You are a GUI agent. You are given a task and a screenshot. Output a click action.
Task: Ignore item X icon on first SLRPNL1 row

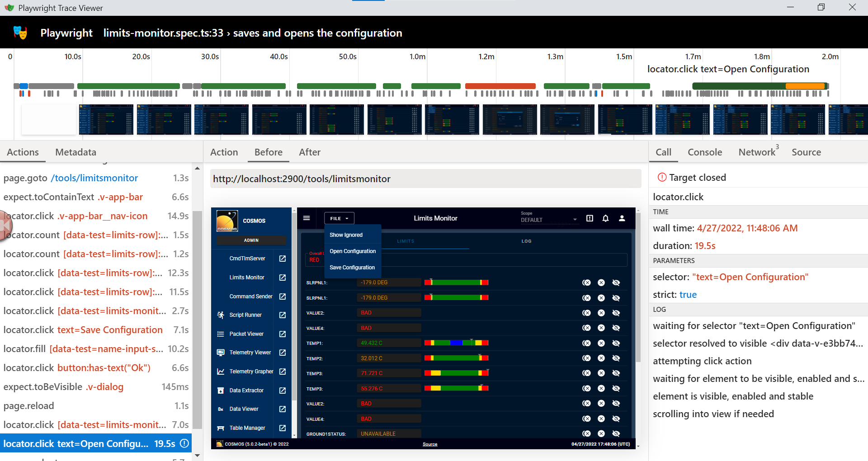click(x=601, y=282)
